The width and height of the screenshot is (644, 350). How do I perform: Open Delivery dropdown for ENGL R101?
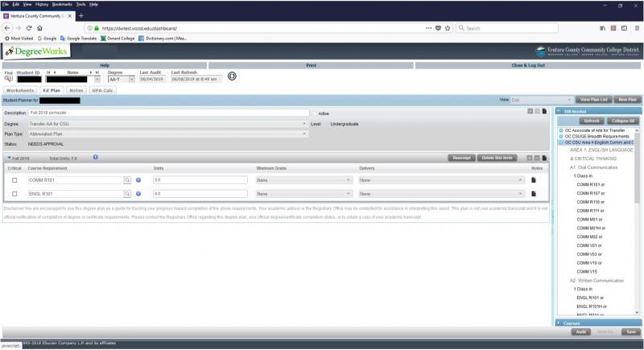coord(441,194)
